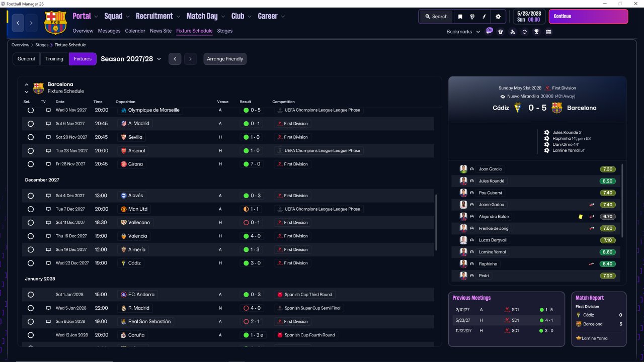Screen dimensions: 644x362
Task: Click the stadium icon beside Nuevo Mirandilla
Action: coord(503,96)
